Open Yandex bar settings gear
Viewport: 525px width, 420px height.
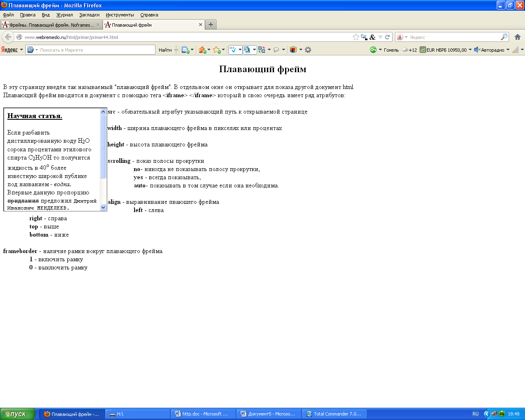pos(308,50)
